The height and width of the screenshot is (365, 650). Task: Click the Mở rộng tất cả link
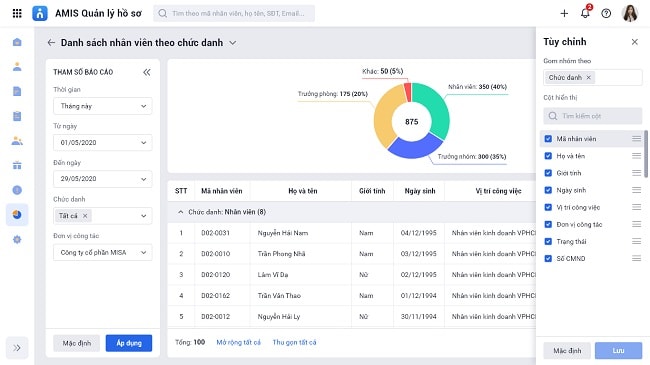238,342
